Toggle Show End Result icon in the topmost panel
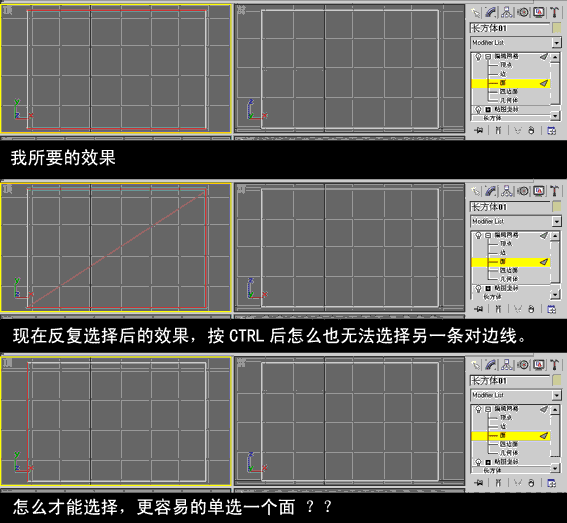The width and height of the screenshot is (567, 523). [x=498, y=130]
